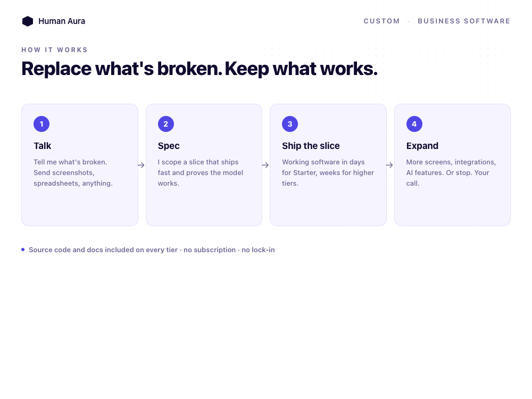Viewport: 532px width, 399px height.
Task: Click the text More screens, integrations
Action: [451, 162]
